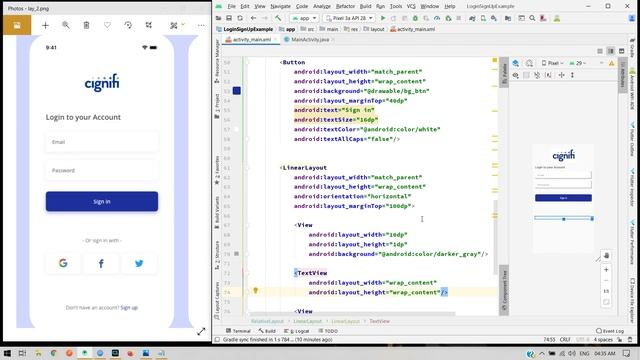Switch editor to Code-only view mode
This screenshot has width=640, height=360.
coord(600,51)
